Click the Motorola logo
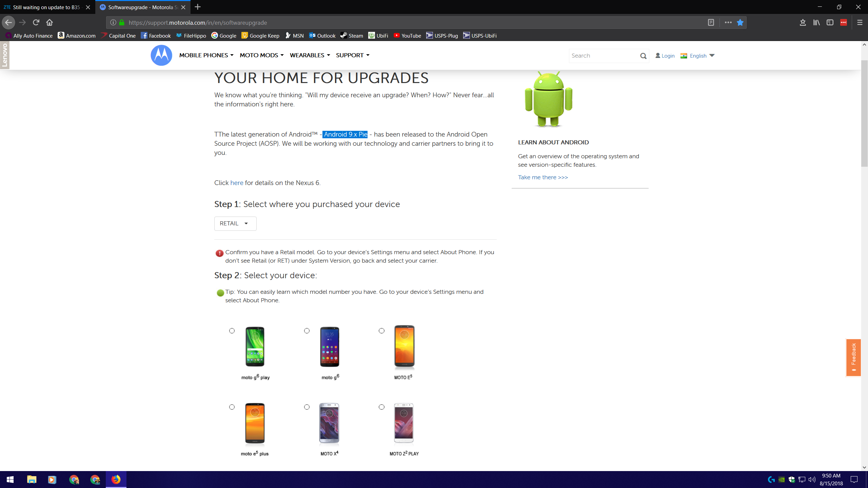Image resolution: width=868 pixels, height=488 pixels. tap(161, 55)
